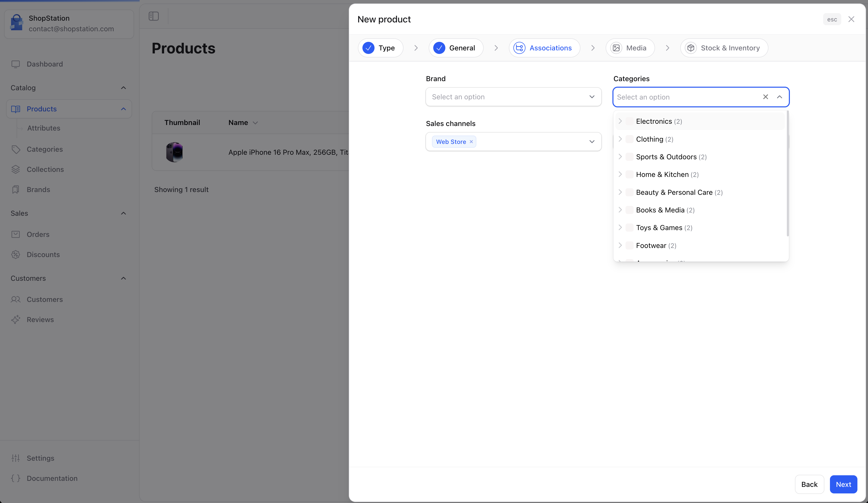This screenshot has height=503, width=868.
Task: Open Settings sliders icon in sidebar
Action: point(16,458)
